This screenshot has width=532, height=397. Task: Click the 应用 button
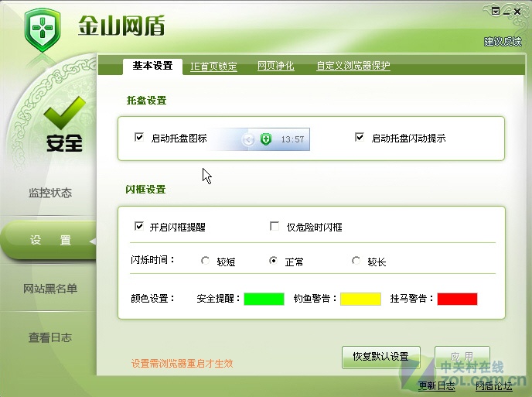coord(462,357)
